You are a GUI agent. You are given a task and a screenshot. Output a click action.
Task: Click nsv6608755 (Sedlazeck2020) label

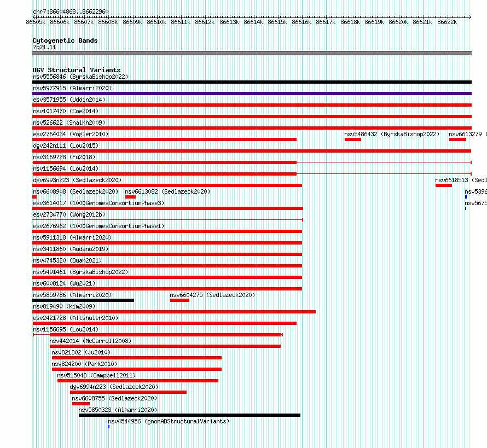(x=114, y=398)
